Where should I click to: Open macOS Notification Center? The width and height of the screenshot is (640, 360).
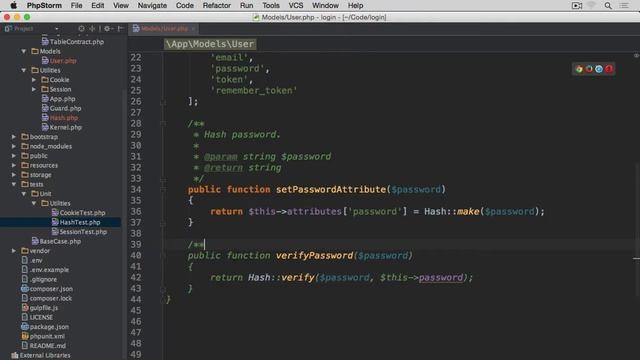pyautogui.click(x=624, y=5)
